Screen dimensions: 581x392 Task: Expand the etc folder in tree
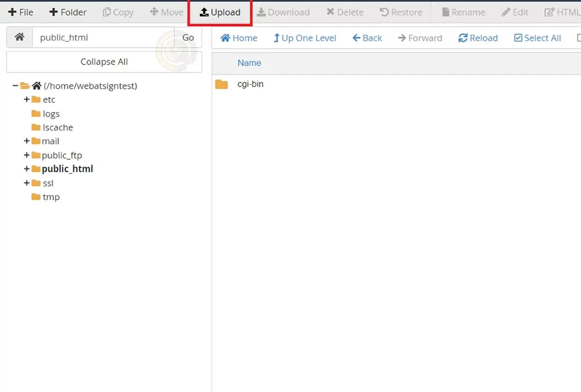click(27, 99)
